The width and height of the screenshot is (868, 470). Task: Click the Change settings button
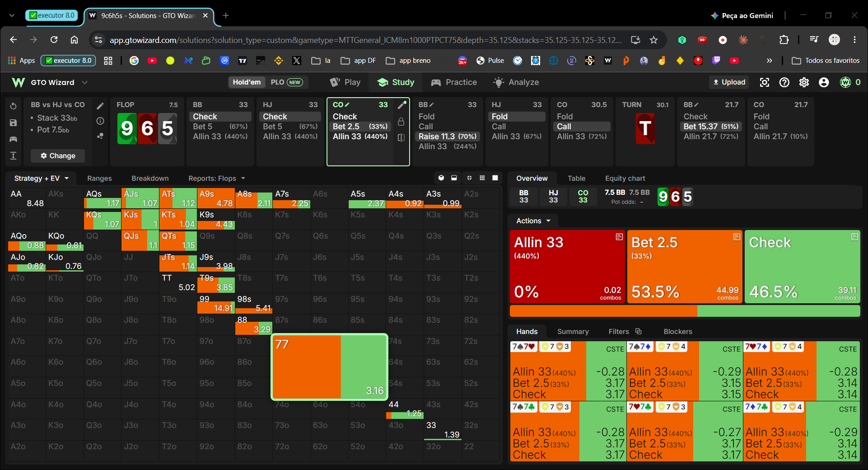point(58,156)
